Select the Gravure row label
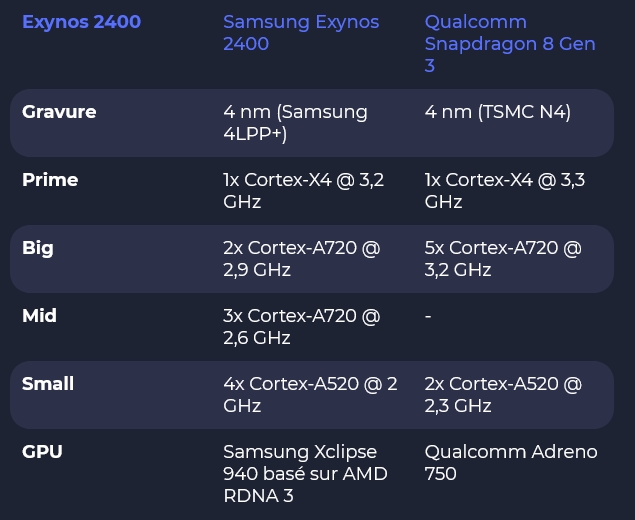Image resolution: width=635 pixels, height=520 pixels. (x=59, y=112)
